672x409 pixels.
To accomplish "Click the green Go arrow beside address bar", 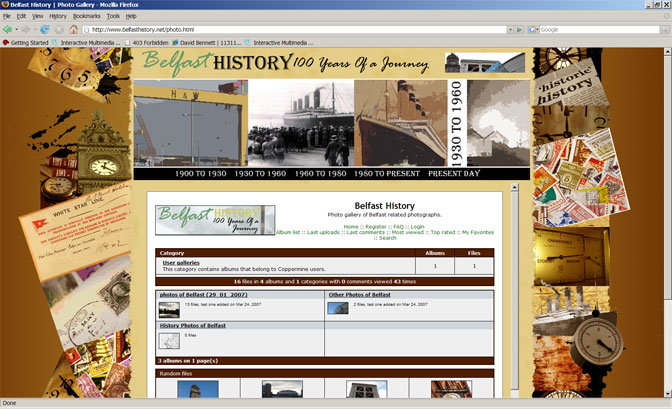I will click(x=519, y=30).
